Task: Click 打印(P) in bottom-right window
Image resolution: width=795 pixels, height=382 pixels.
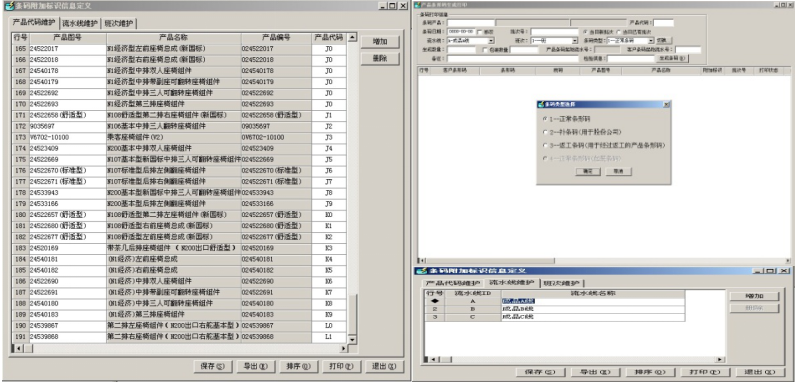Action: (x=707, y=372)
